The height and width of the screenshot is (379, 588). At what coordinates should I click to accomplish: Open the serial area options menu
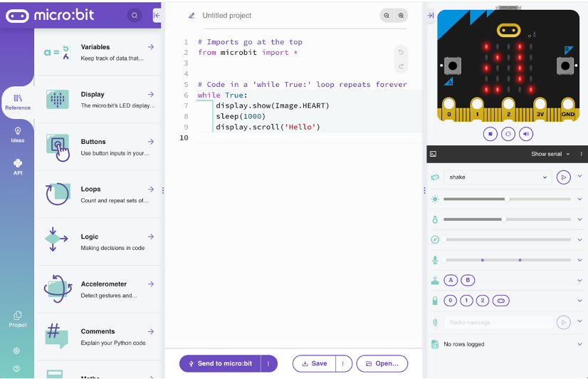click(582, 154)
